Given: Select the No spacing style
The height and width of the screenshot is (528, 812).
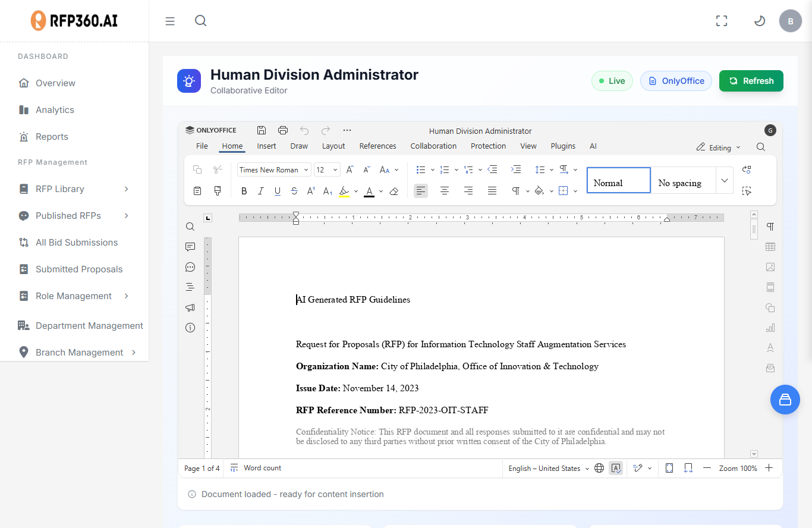Looking at the screenshot, I should [x=679, y=183].
